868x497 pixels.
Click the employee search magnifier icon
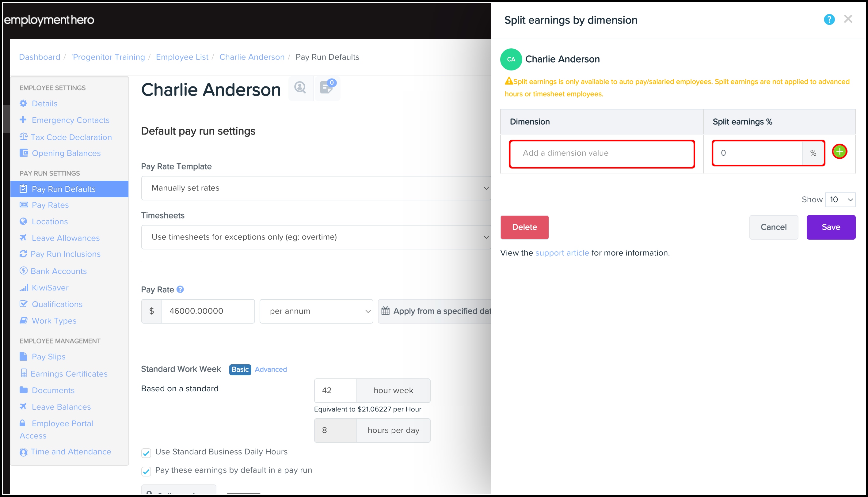300,88
